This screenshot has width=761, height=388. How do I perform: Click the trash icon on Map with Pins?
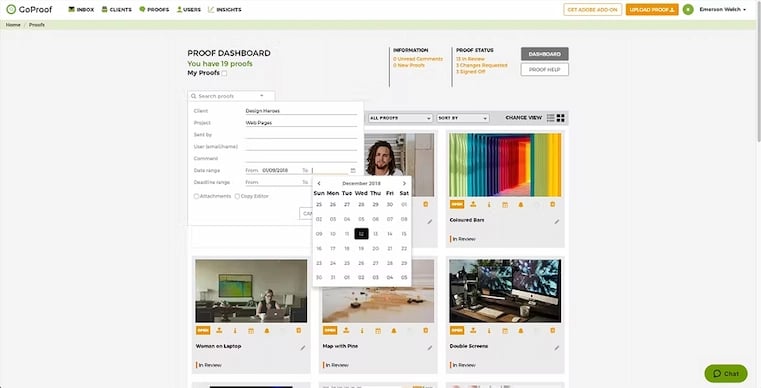coord(426,331)
